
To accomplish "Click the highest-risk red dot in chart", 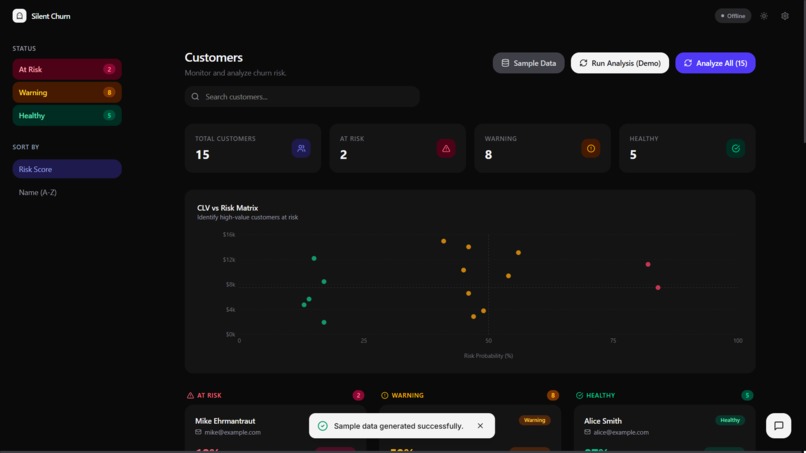I will coord(658,288).
